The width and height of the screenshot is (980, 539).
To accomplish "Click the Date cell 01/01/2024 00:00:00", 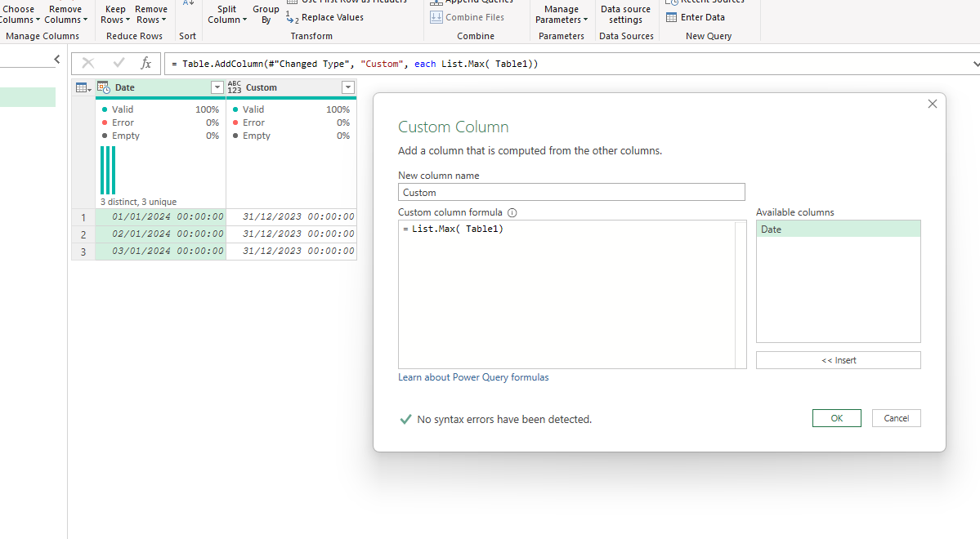I will pos(161,216).
